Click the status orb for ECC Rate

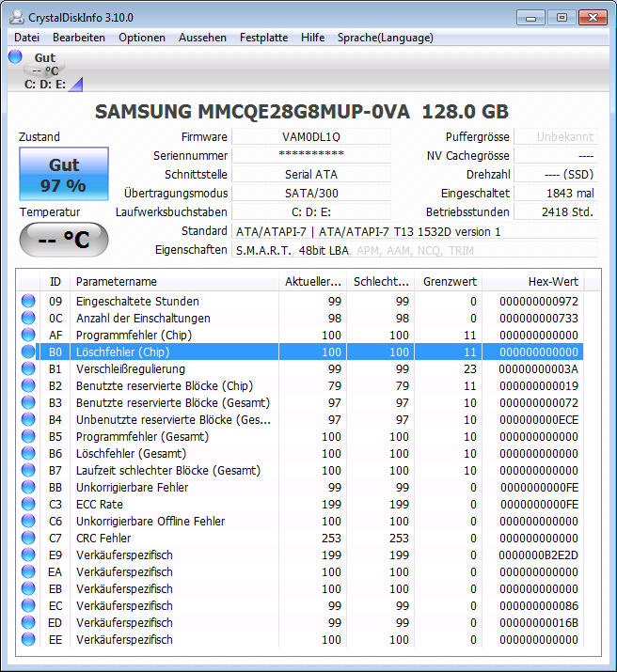[28, 505]
